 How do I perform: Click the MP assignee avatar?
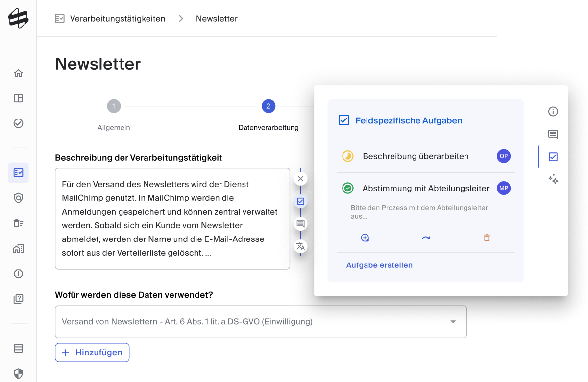(x=504, y=188)
